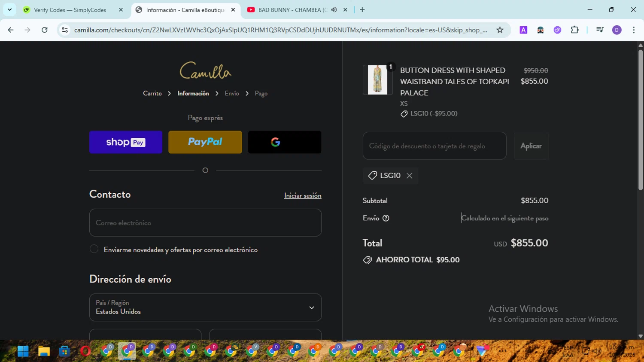The image size is (644, 362).
Task: Click the Camilla logo
Action: tap(205, 71)
